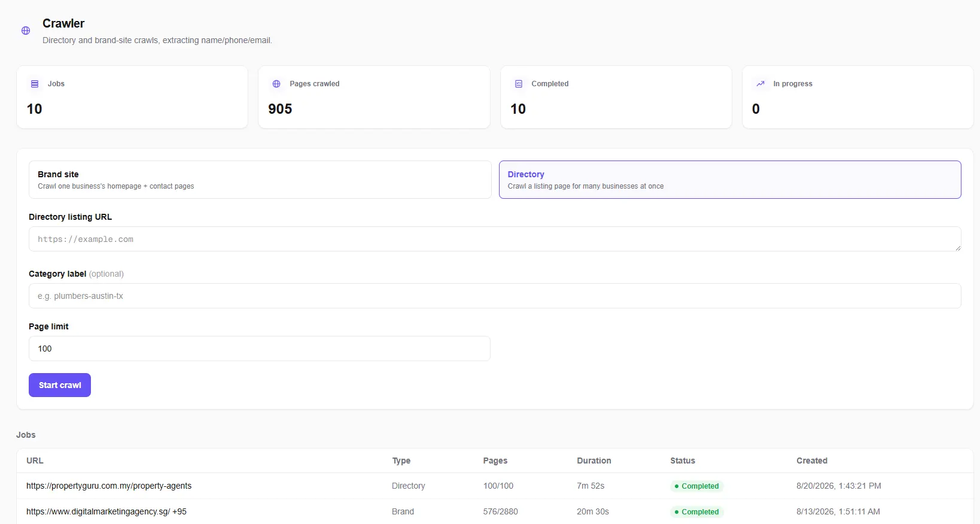This screenshot has width=980, height=524.
Task: Focus the Category label input field
Action: [x=495, y=296]
